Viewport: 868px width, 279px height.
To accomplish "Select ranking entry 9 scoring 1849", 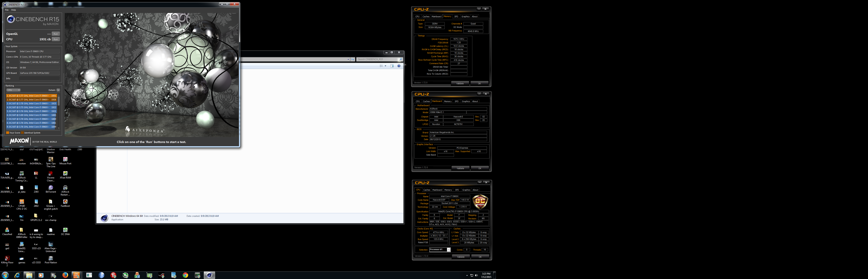I will [32, 127].
